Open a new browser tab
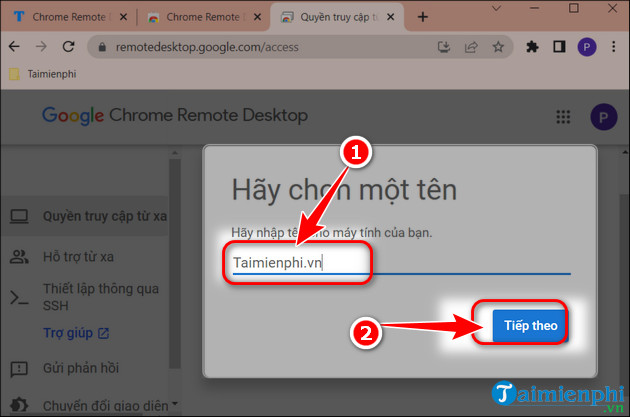The image size is (630, 417). click(x=422, y=17)
